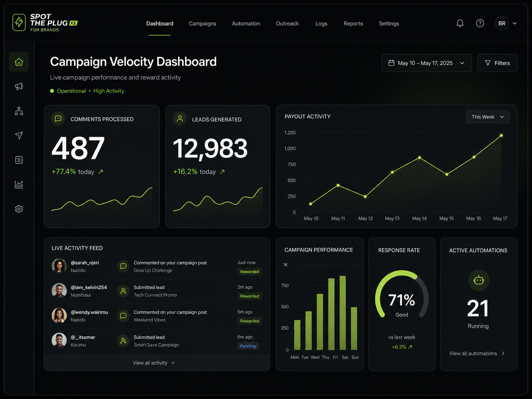Viewport: 532px width, 399px height.
Task: Switch to the Automation tab
Action: pos(246,24)
